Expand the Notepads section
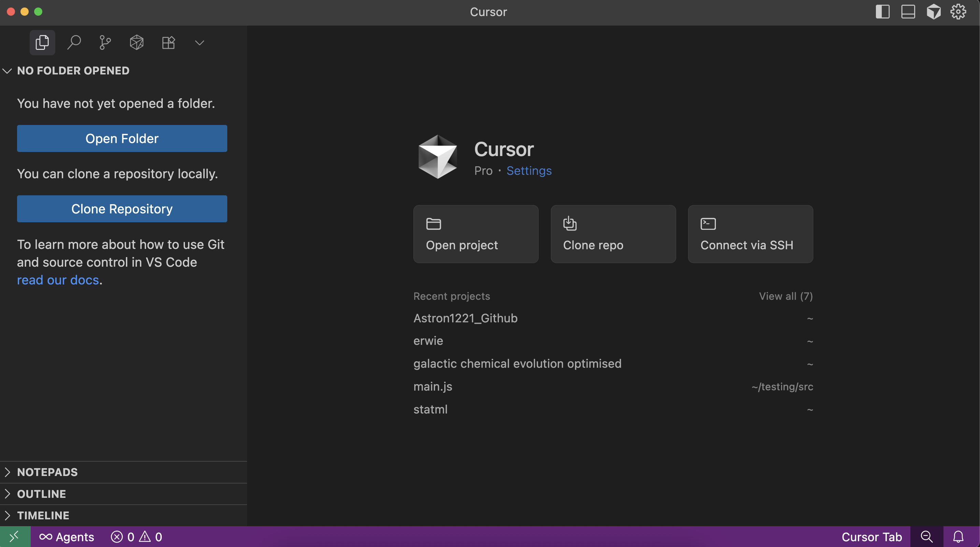The height and width of the screenshot is (547, 980). pos(124,472)
